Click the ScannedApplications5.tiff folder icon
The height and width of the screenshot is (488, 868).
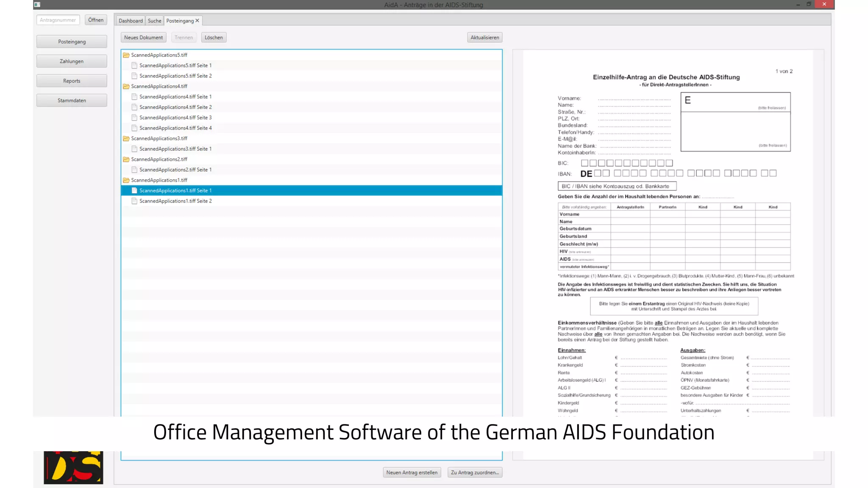coord(126,55)
